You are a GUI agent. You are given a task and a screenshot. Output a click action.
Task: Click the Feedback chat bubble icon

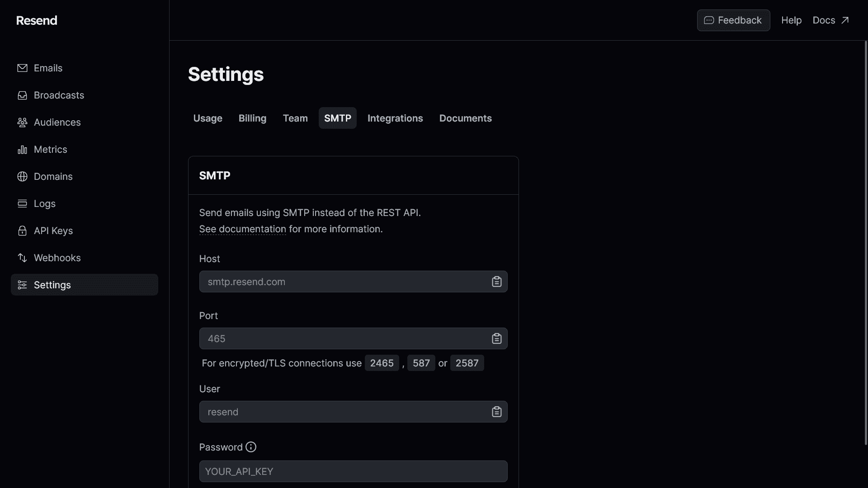coord(709,20)
